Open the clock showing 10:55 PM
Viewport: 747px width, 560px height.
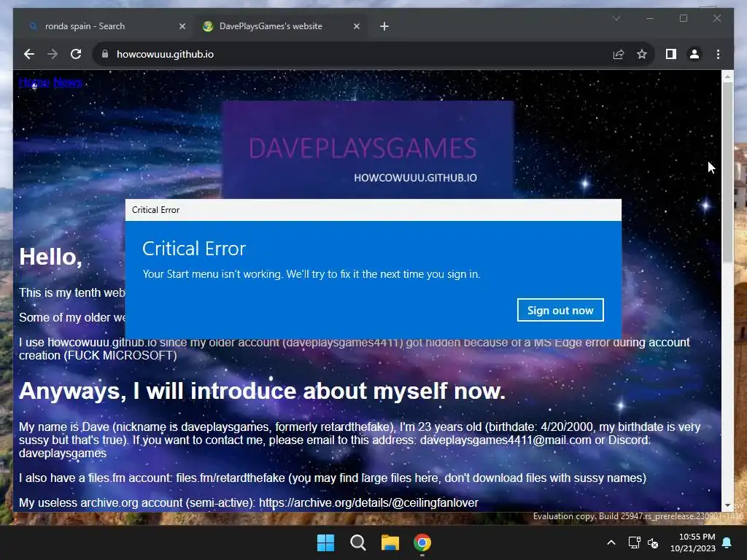pos(693,542)
